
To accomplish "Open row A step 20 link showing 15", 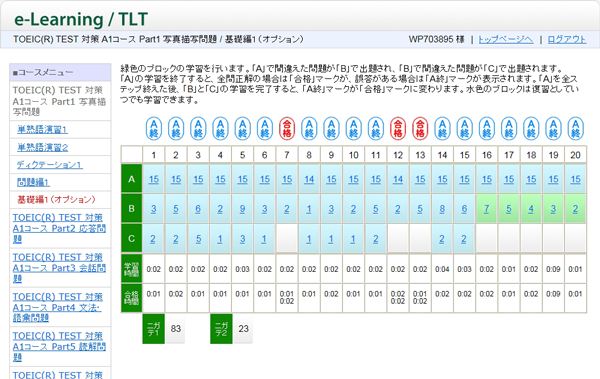I will click(576, 179).
